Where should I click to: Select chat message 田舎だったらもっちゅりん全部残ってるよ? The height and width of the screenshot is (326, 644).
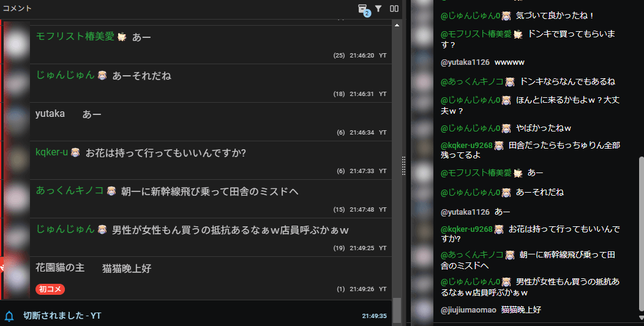[x=530, y=150]
